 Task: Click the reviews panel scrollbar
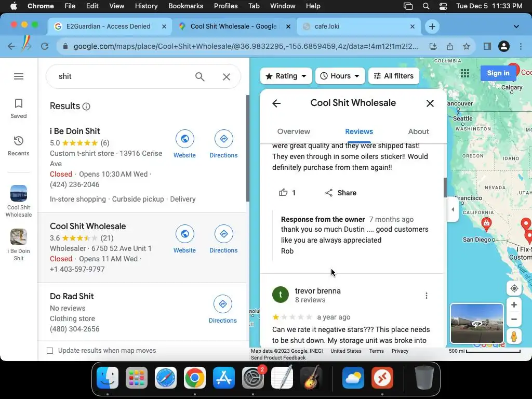click(x=445, y=187)
